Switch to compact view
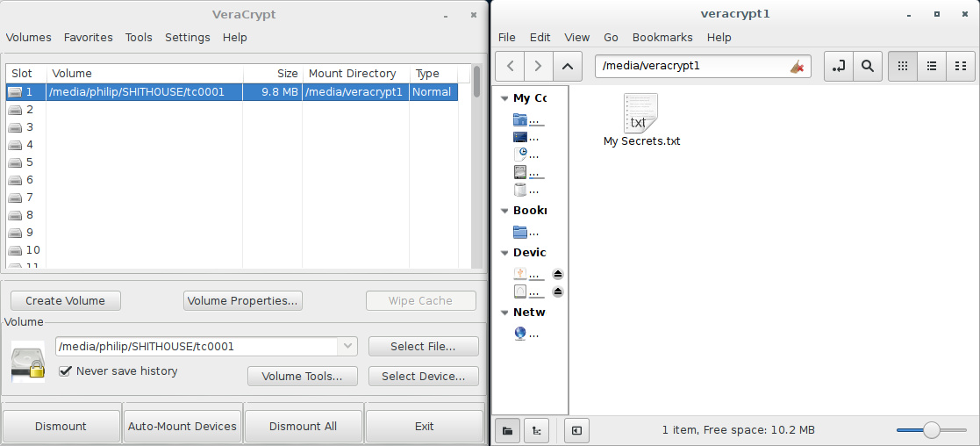Image resolution: width=980 pixels, height=446 pixels. (x=961, y=66)
